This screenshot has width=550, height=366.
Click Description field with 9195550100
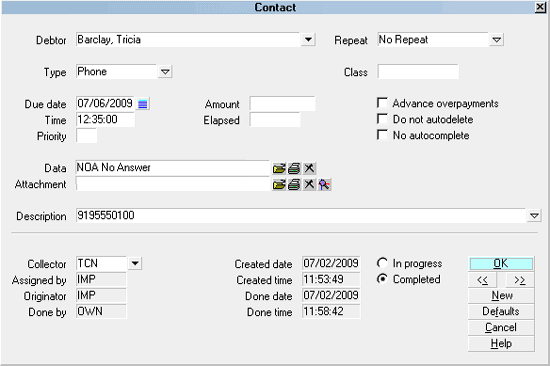tap(301, 215)
